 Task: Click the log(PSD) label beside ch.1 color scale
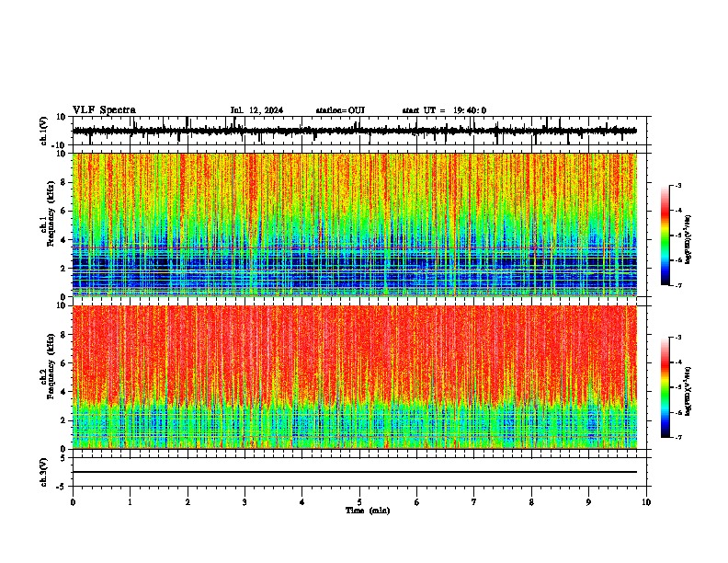point(688,240)
